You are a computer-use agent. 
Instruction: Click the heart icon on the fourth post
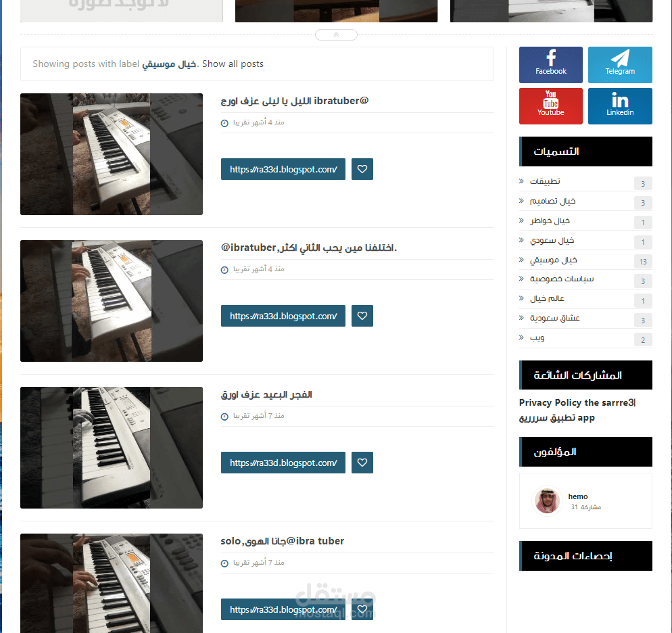coord(362,609)
